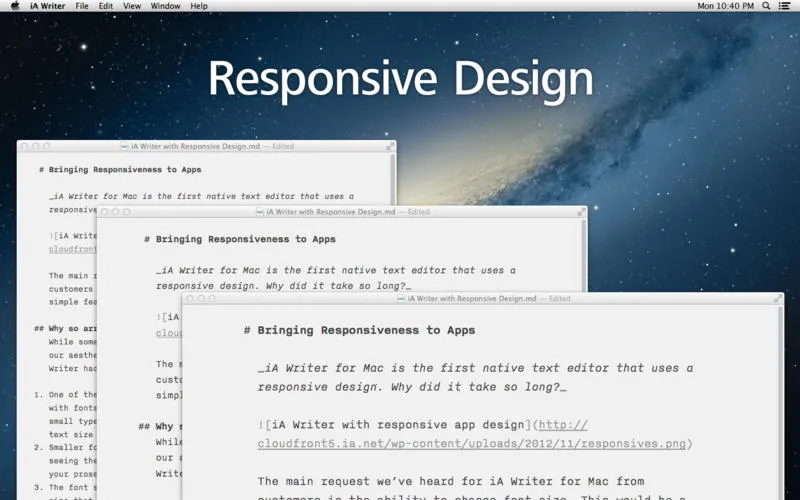Screen dimensions: 800x500
Task: Open the iA Writer application menu
Action: tap(48, 6)
